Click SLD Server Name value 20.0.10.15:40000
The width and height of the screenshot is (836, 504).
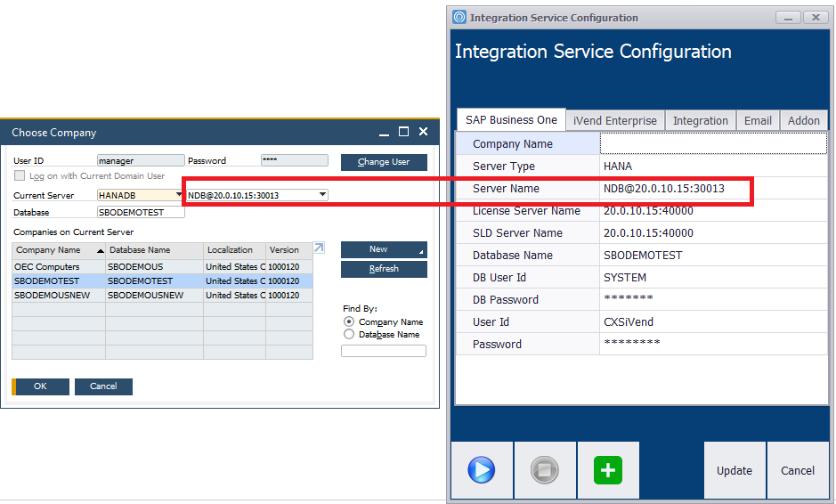[713, 233]
